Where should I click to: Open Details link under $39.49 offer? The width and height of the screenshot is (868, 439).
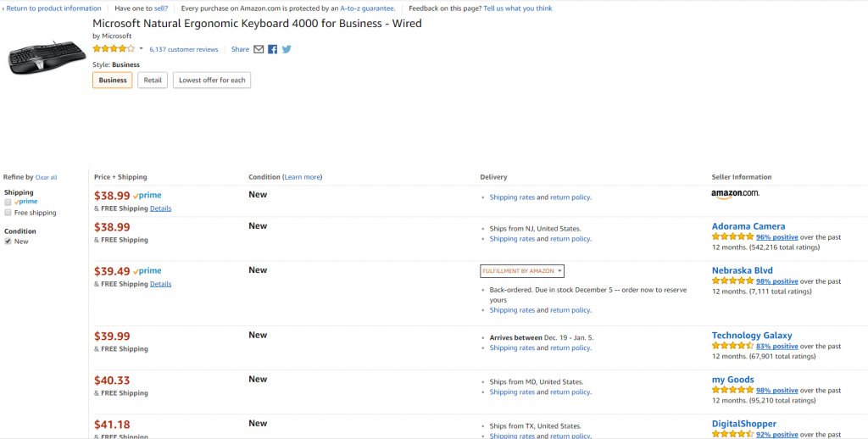160,284
